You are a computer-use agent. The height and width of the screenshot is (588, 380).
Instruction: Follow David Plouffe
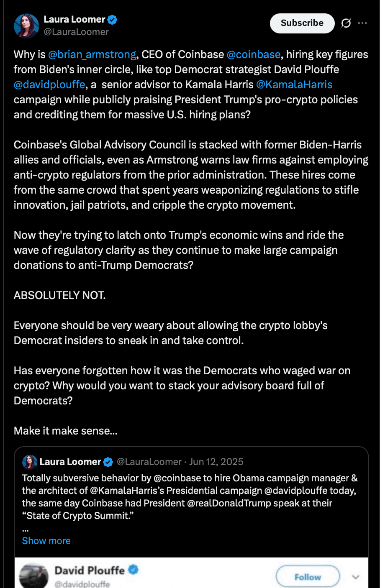(x=308, y=577)
